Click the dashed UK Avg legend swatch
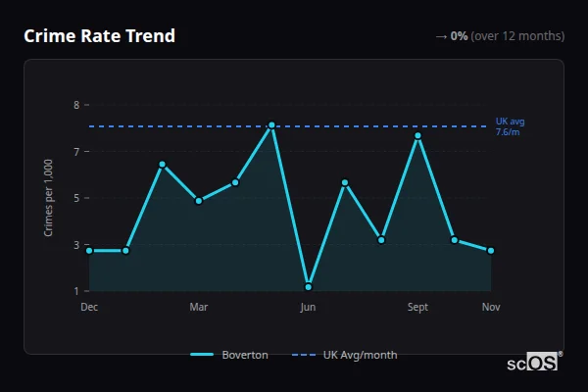588x392 pixels. 304,355
